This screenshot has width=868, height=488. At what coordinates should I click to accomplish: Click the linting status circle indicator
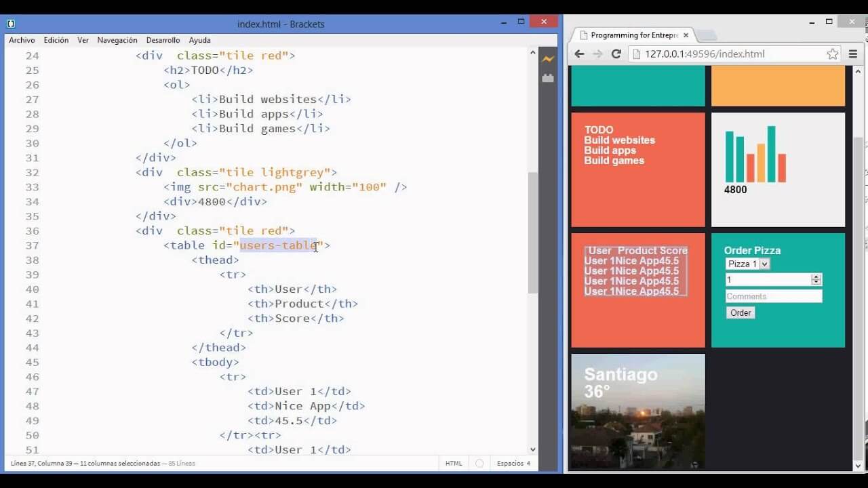(x=479, y=464)
